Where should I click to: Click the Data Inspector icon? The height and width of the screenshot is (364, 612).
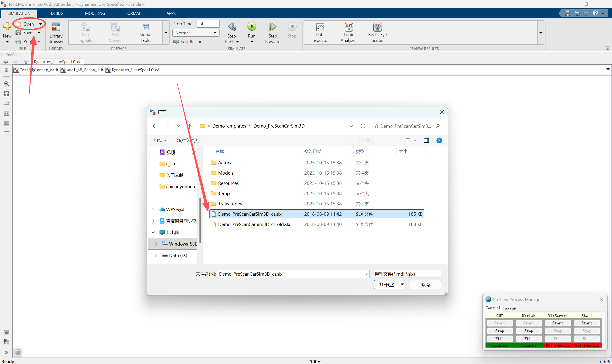tap(320, 27)
